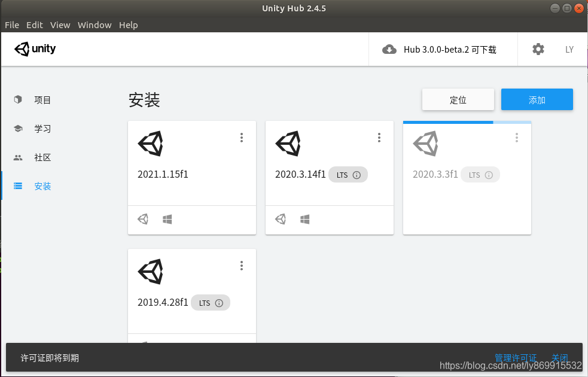Click the 学习 graduation cap icon
The width and height of the screenshot is (588, 377).
click(x=17, y=128)
